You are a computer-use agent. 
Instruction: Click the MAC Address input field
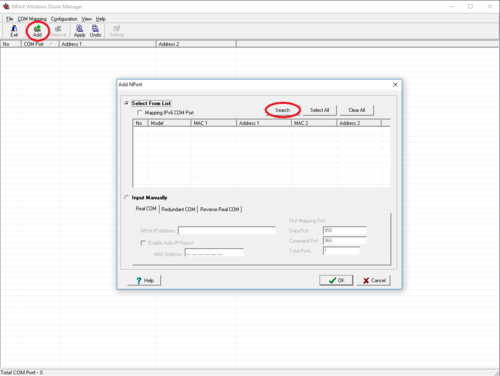pos(214,253)
